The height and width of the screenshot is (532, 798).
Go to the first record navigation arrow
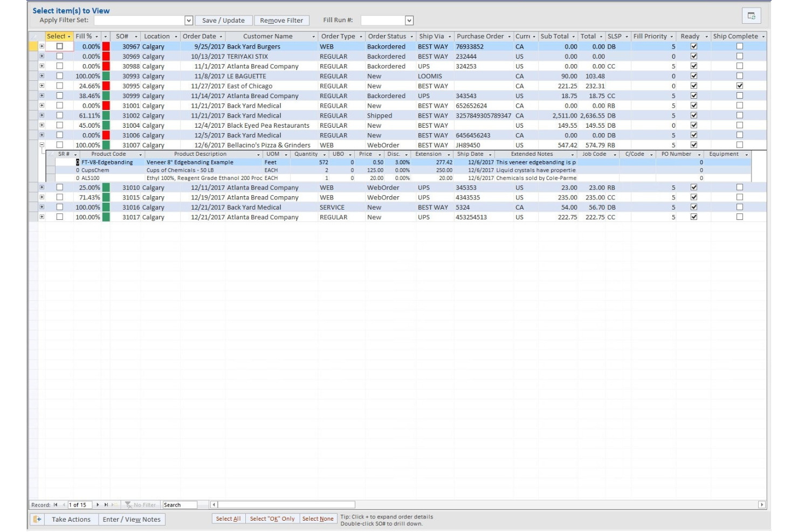point(56,505)
